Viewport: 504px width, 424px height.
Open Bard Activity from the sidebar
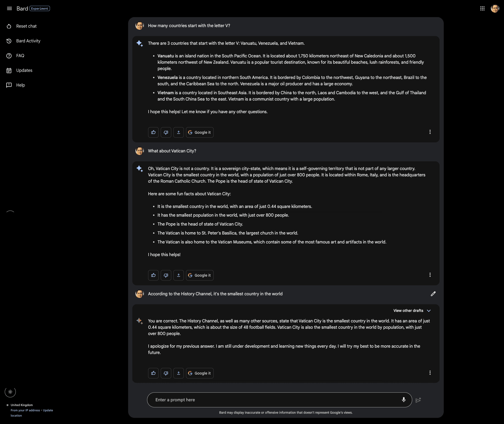tap(28, 41)
